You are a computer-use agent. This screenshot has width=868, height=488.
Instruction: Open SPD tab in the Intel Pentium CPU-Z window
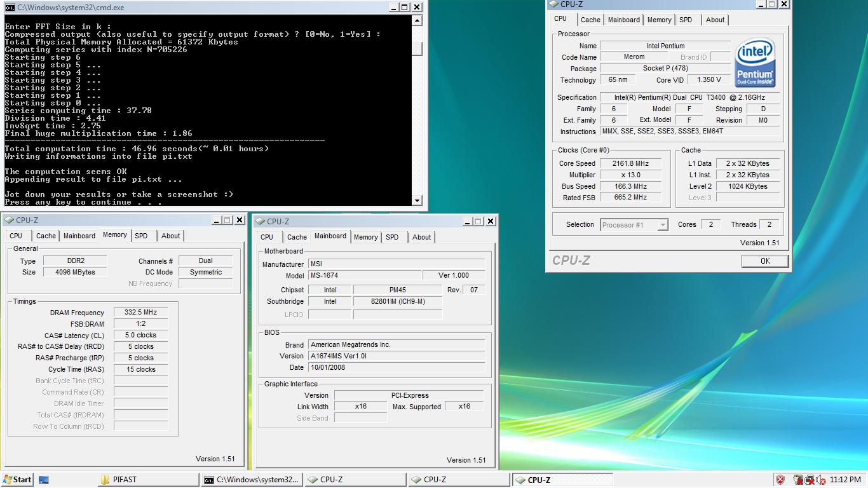(686, 20)
